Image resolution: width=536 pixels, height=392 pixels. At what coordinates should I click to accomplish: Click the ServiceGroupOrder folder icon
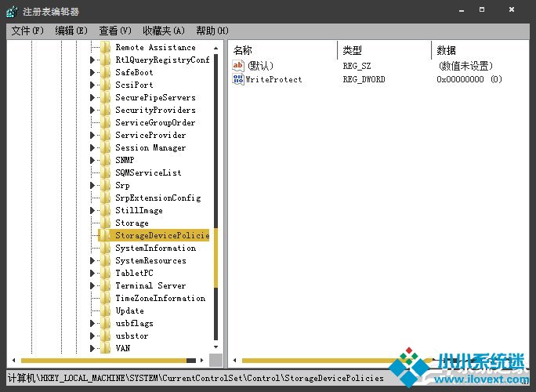[x=106, y=122]
